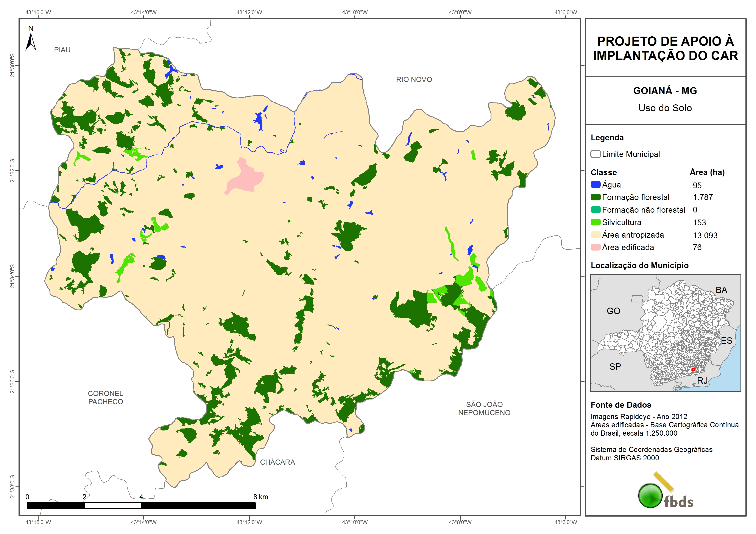Image resolution: width=756 pixels, height=534 pixels.
Task: Click the Área edificada pink swatch
Action: (x=595, y=247)
